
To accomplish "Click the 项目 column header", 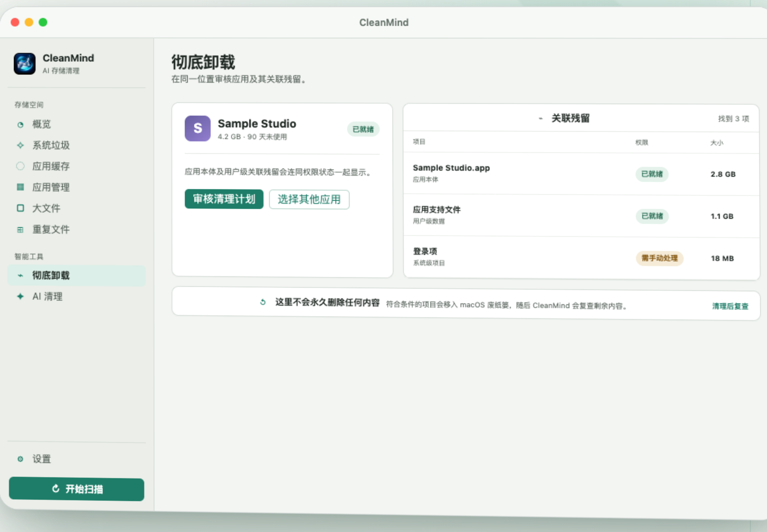I will tap(419, 142).
